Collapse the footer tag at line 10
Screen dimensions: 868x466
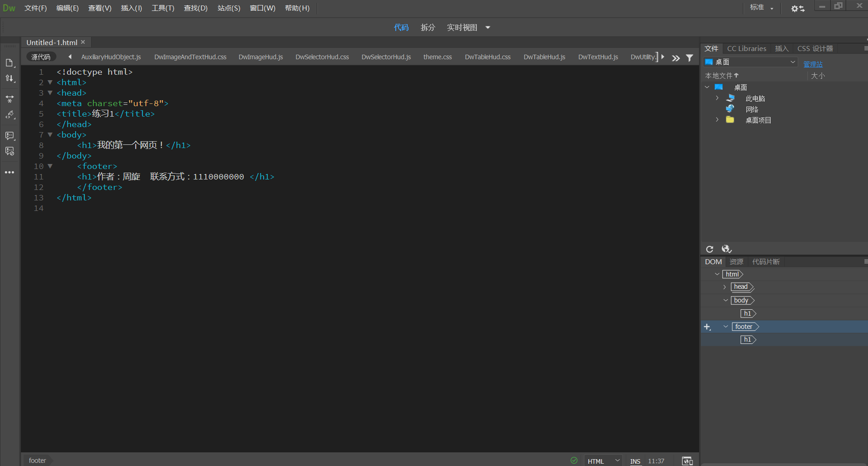(50, 166)
